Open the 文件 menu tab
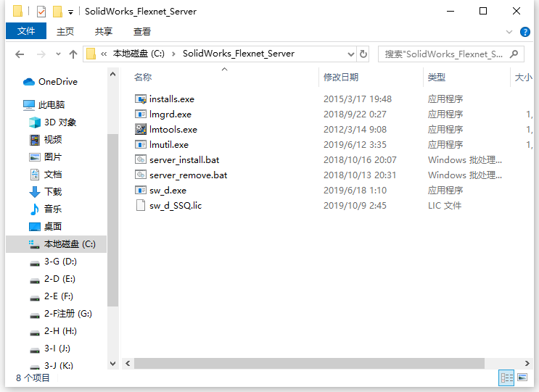 pyautogui.click(x=26, y=31)
